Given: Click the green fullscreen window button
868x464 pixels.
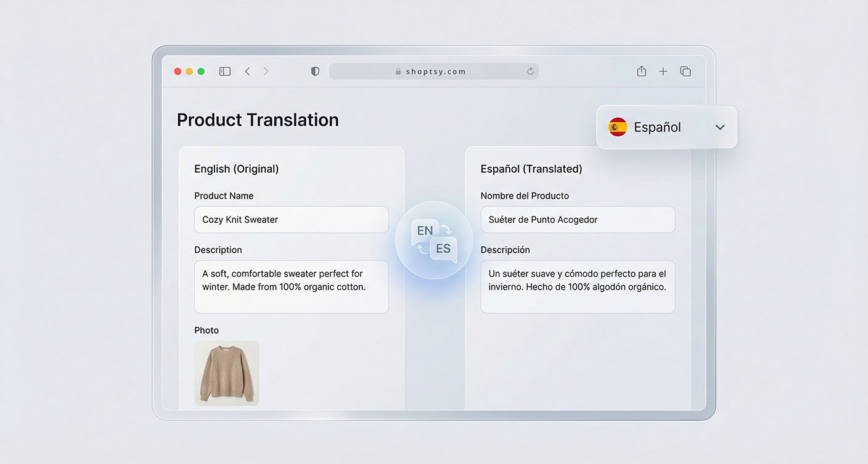Looking at the screenshot, I should [201, 72].
